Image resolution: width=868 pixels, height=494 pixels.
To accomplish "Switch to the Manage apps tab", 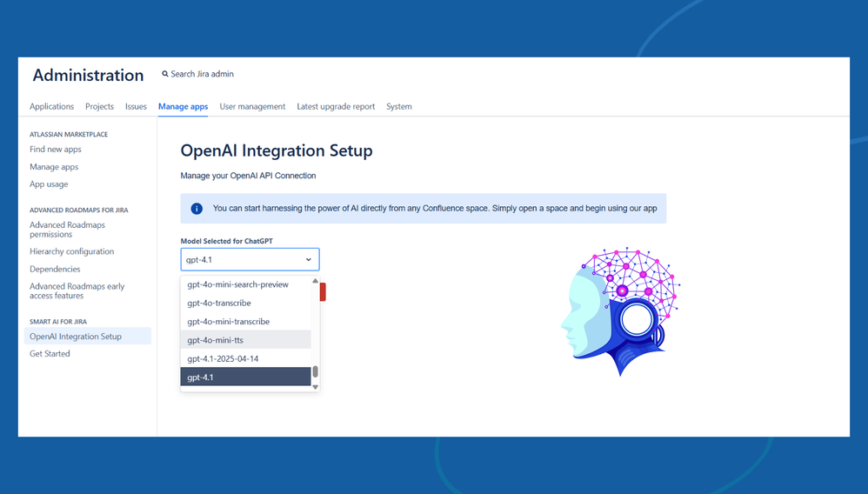I will (x=184, y=106).
